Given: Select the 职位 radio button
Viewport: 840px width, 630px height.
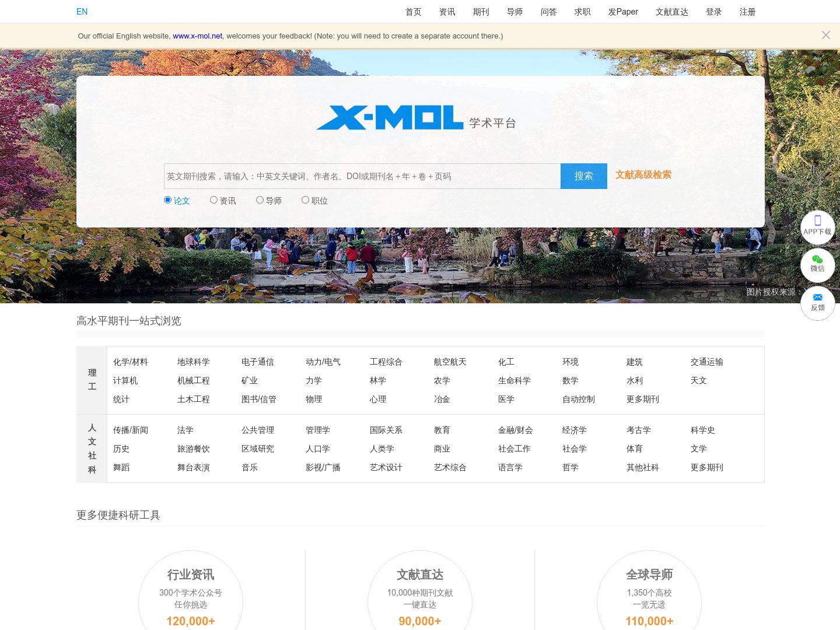Looking at the screenshot, I should pyautogui.click(x=305, y=200).
